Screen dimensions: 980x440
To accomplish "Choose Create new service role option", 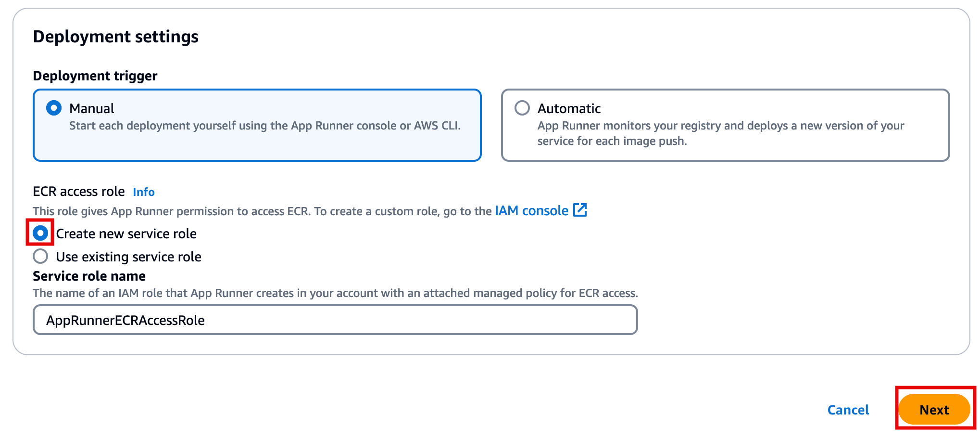I will pyautogui.click(x=40, y=233).
